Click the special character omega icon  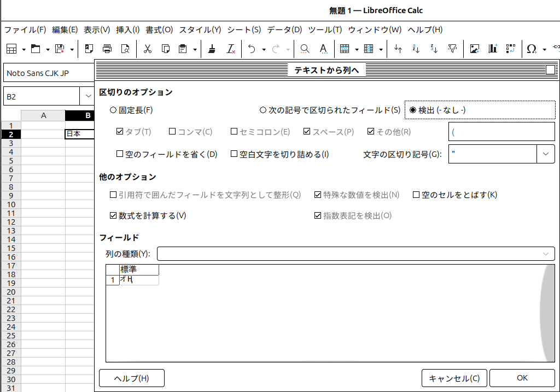tap(532, 49)
